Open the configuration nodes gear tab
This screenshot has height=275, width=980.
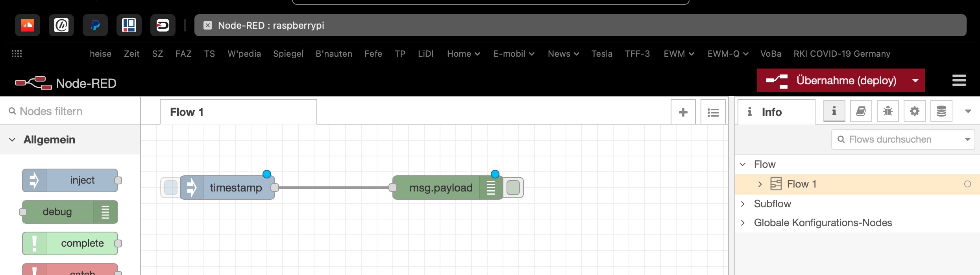click(915, 111)
